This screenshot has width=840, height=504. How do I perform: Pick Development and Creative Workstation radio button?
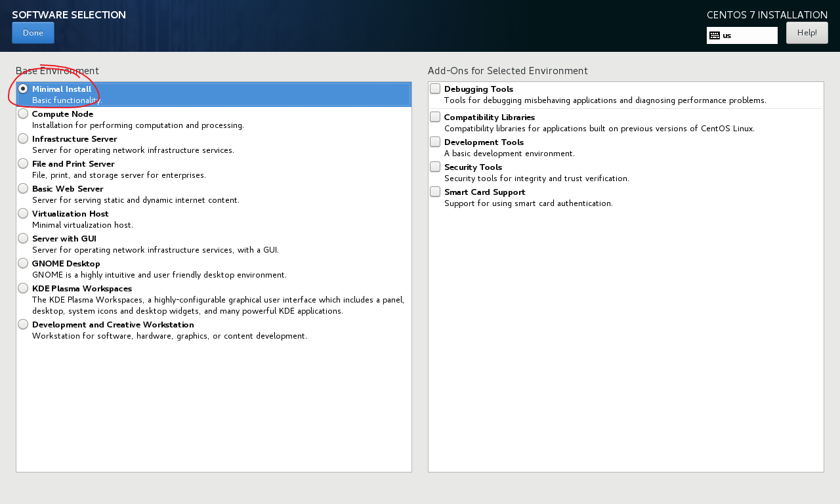pyautogui.click(x=23, y=324)
